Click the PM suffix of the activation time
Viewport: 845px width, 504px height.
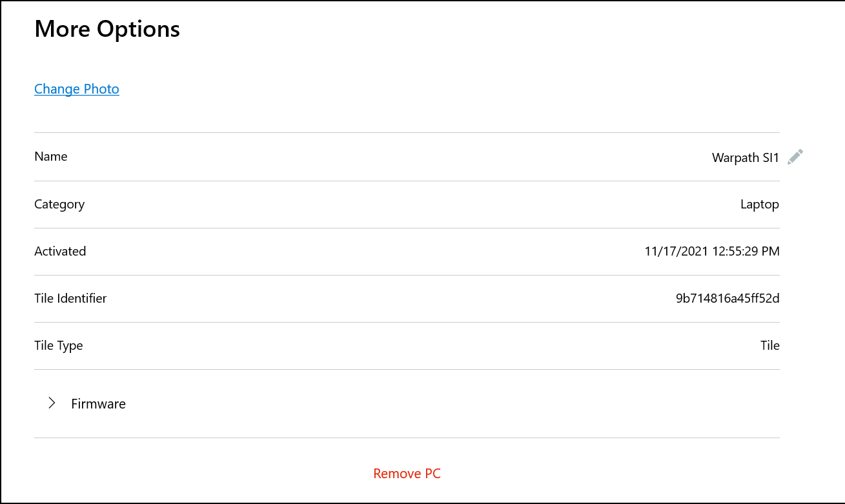pos(770,252)
